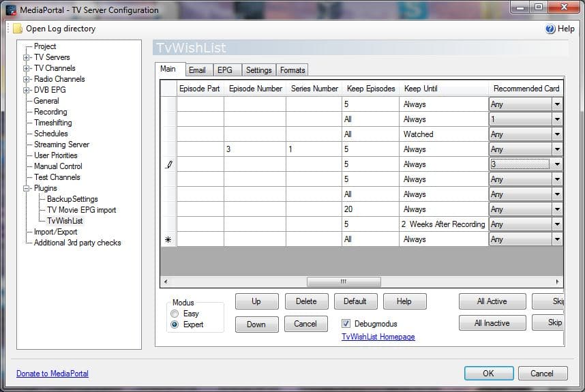585x392 pixels.
Task: Click the MediaPortal app icon in title bar
Action: click(11, 10)
